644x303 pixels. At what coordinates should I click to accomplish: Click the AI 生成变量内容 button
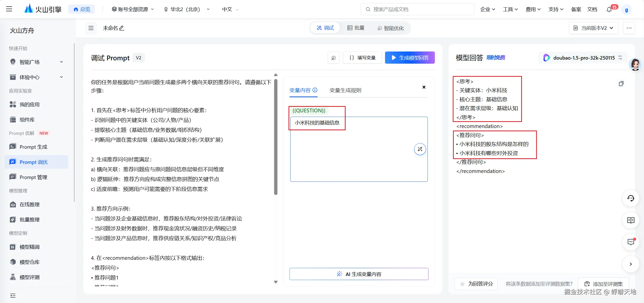359,274
